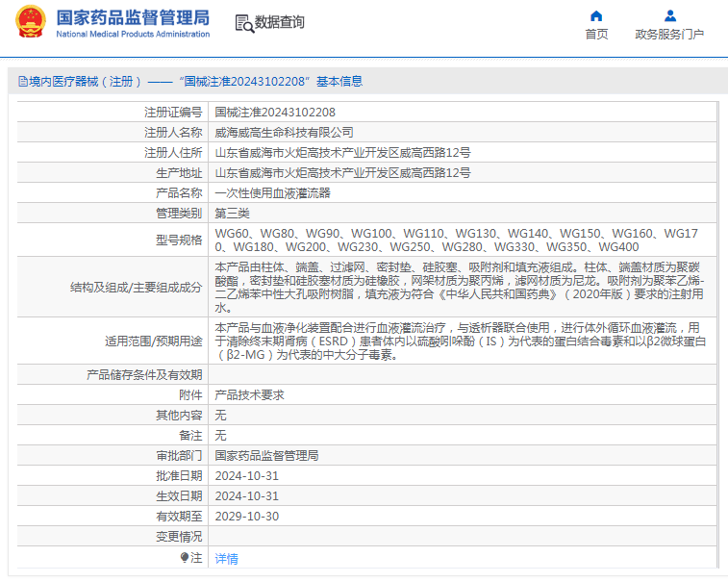This screenshot has width=728, height=582.
Task: Click the NMPA national emblem logo
Action: pos(31,21)
